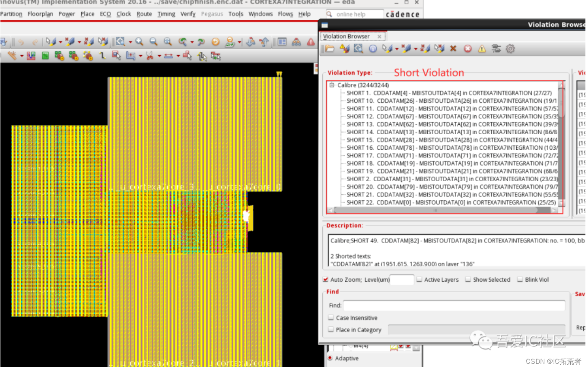Select SHORT 19. CDDATAM[21] violation row
588x369 pixels.
(452, 171)
